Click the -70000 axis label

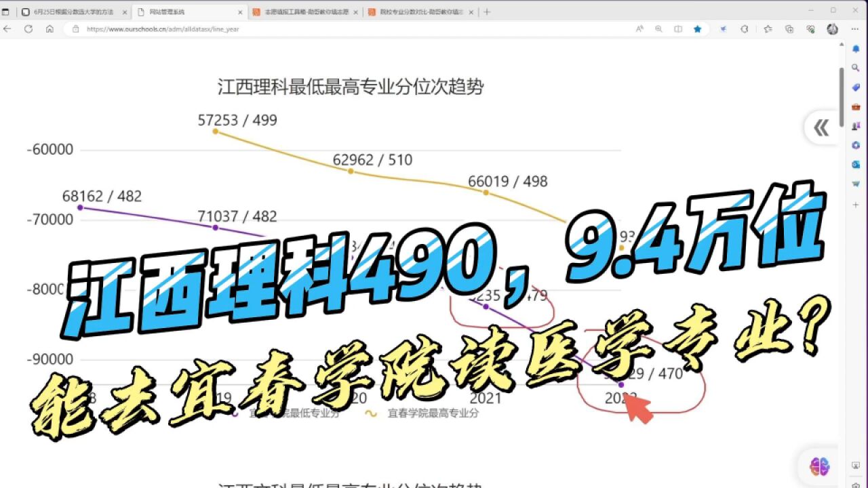tap(50, 220)
